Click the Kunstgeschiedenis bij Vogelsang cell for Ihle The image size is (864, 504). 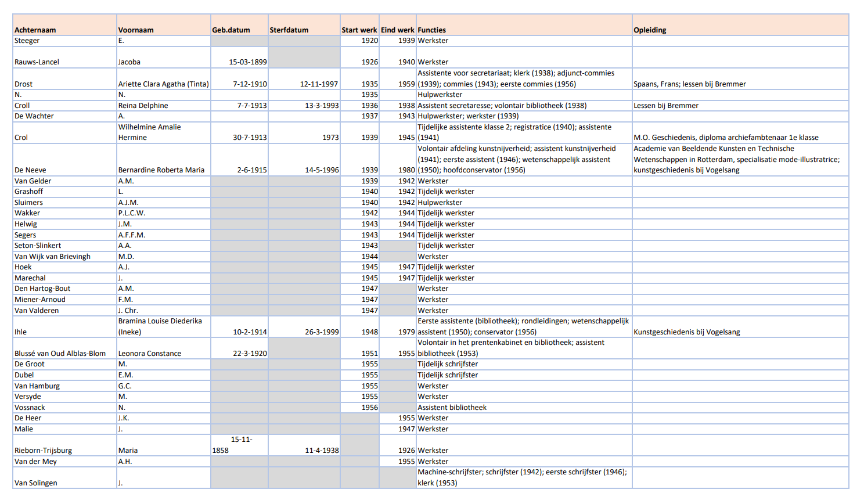pos(686,332)
